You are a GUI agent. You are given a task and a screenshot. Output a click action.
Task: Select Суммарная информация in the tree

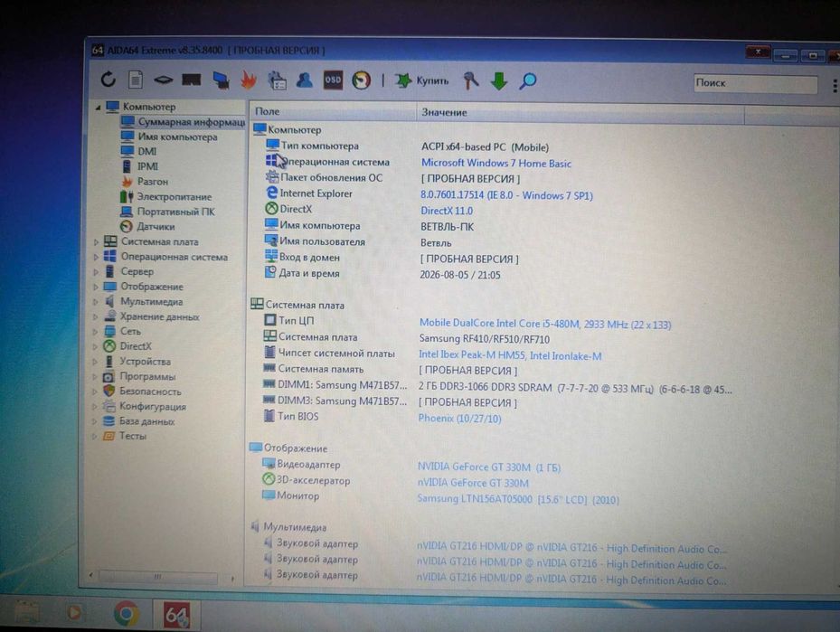[184, 121]
